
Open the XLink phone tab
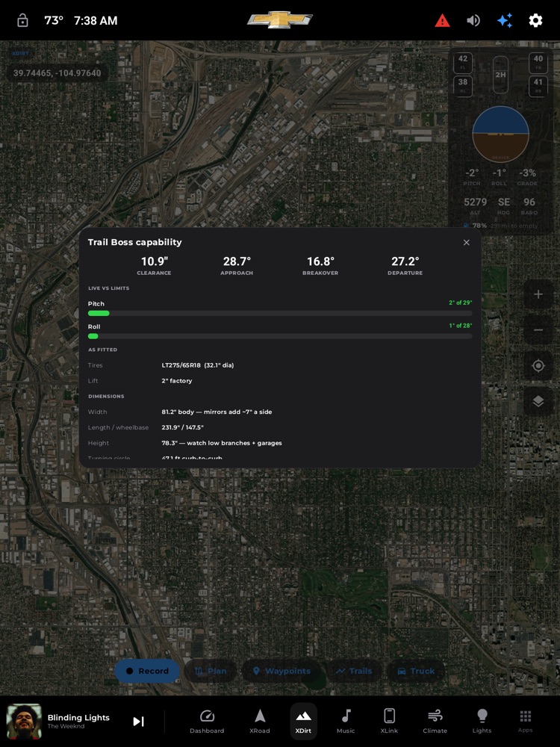tap(389, 722)
